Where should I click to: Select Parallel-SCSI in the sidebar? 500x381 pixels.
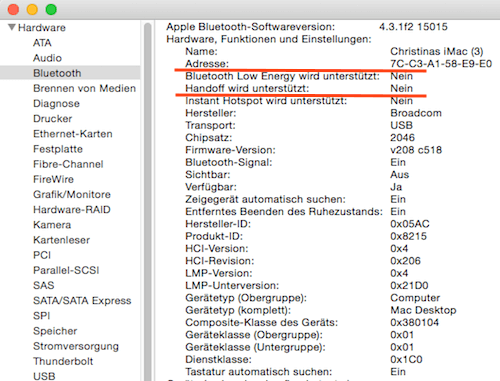pos(66,270)
